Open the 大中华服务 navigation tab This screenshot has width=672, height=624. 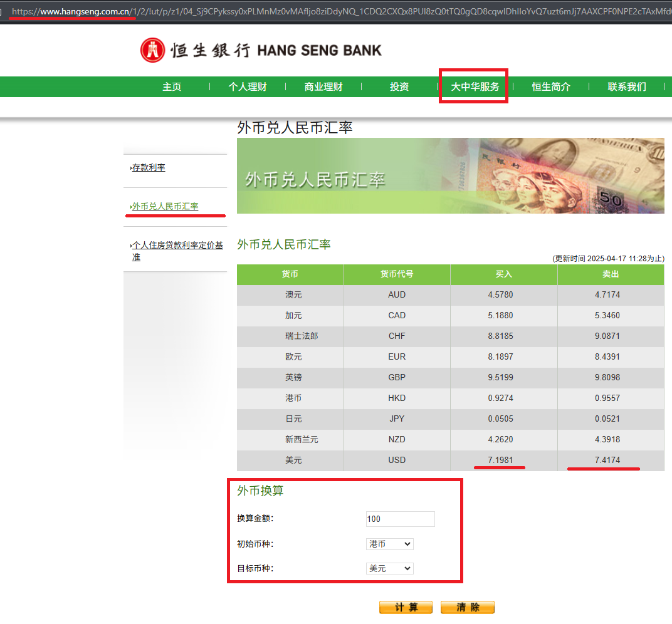tap(475, 87)
